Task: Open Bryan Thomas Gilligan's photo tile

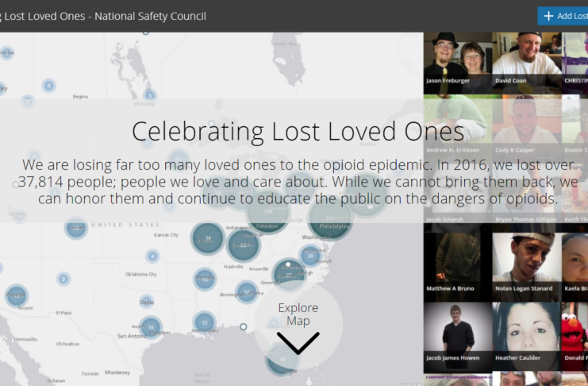Action: 527,198
